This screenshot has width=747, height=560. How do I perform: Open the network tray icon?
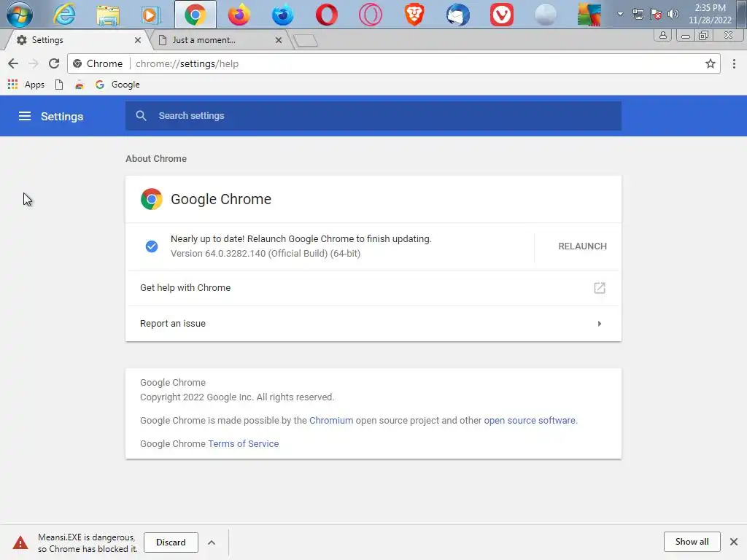tap(638, 14)
